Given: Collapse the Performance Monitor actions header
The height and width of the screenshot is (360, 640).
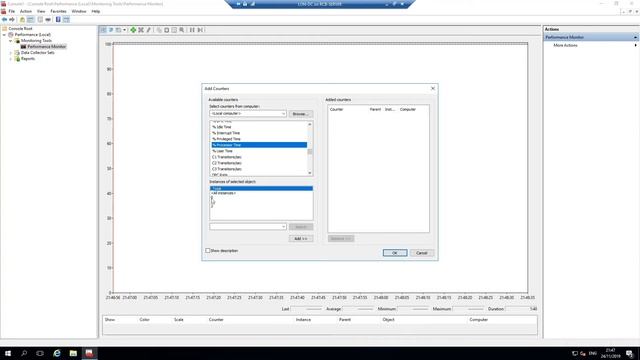Looking at the screenshot, I should click(635, 37).
